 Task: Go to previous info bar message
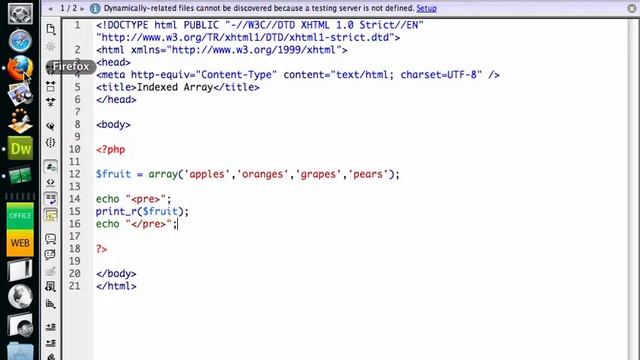pyautogui.click(x=50, y=8)
